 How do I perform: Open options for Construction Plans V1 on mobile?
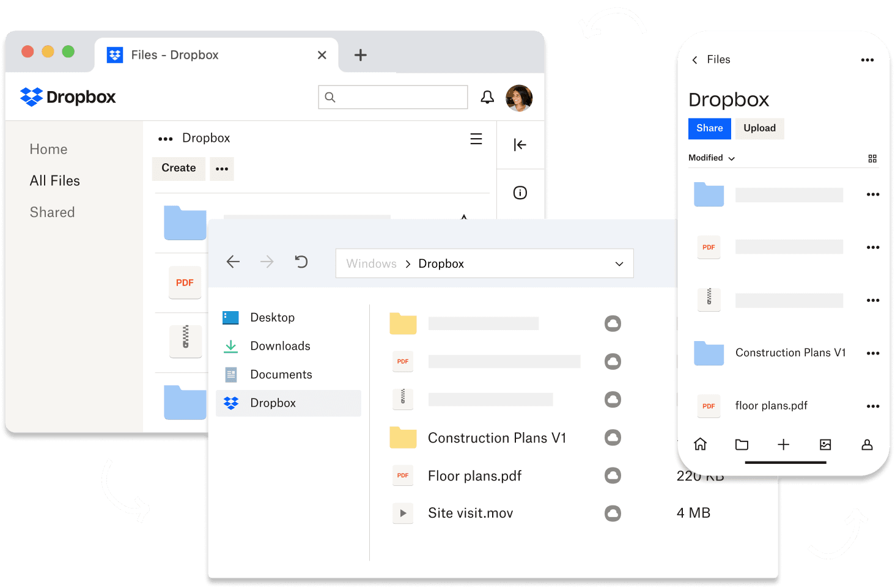(x=873, y=353)
